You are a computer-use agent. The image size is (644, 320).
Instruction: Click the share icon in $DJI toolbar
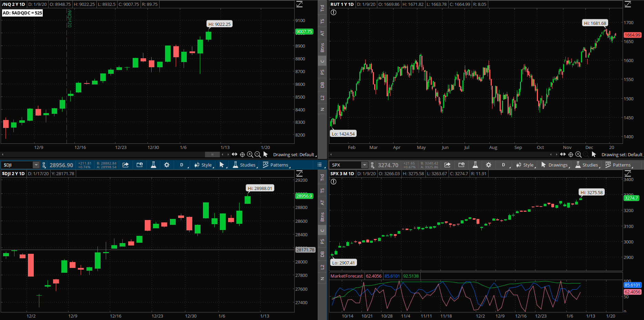[126, 165]
